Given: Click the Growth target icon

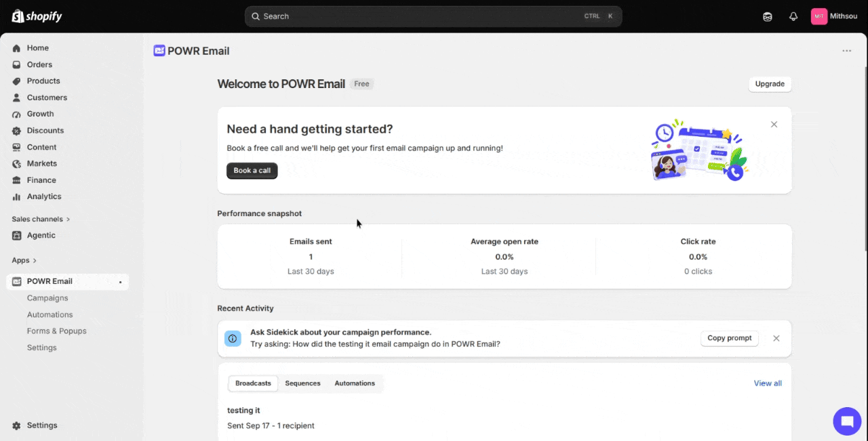Looking at the screenshot, I should [x=16, y=114].
